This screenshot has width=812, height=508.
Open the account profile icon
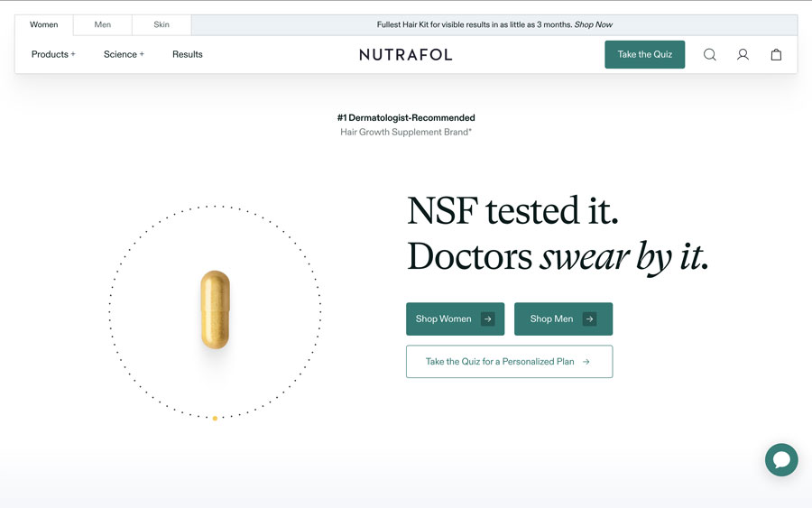tap(743, 54)
